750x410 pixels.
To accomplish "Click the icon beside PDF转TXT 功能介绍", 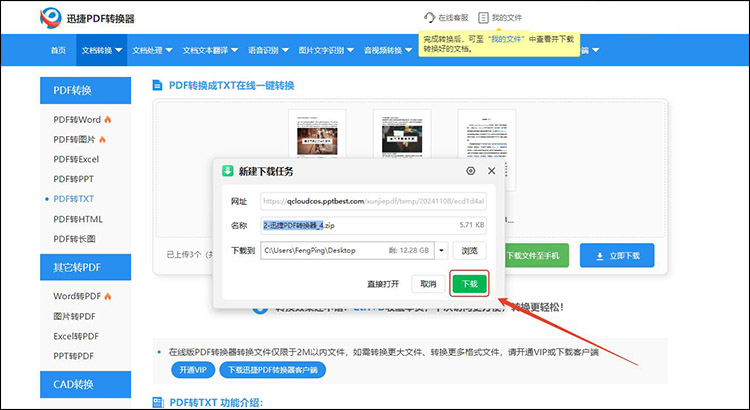I will click(x=157, y=402).
